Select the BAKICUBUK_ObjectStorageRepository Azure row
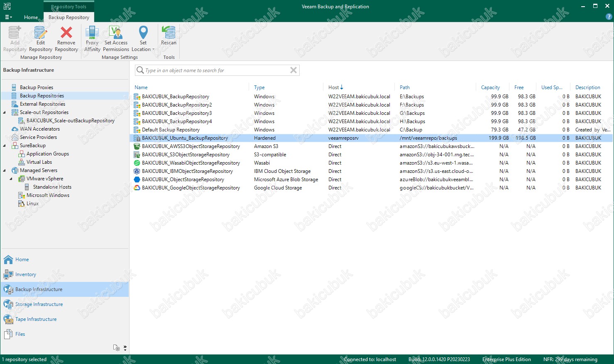 click(372, 180)
